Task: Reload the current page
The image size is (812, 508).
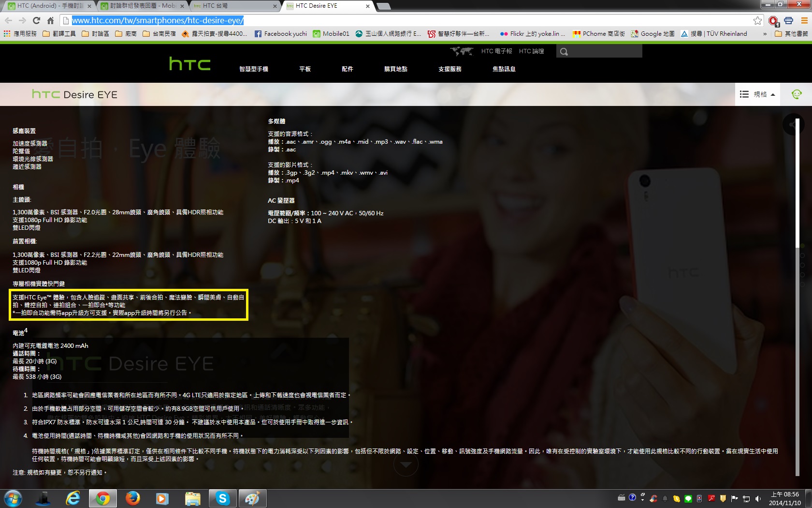Action: pos(36,20)
